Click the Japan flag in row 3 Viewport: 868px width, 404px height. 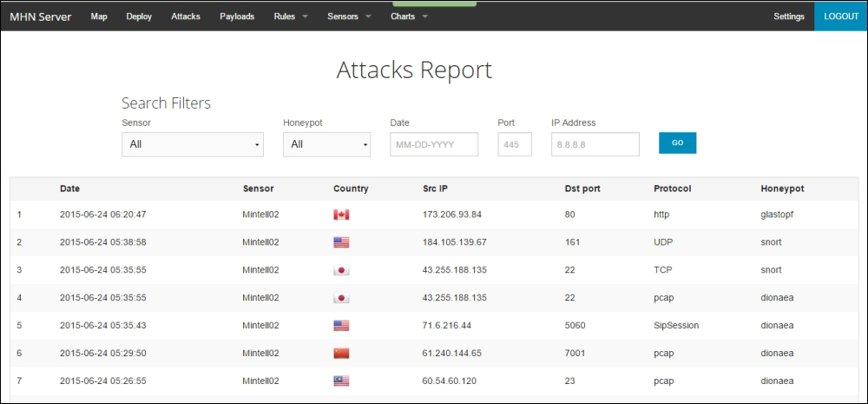[x=341, y=270]
